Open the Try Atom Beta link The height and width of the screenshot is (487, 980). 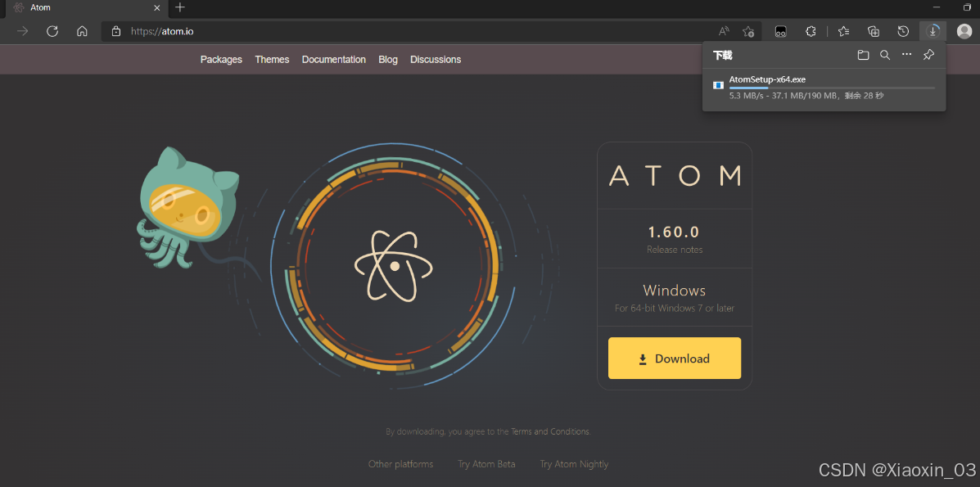486,464
